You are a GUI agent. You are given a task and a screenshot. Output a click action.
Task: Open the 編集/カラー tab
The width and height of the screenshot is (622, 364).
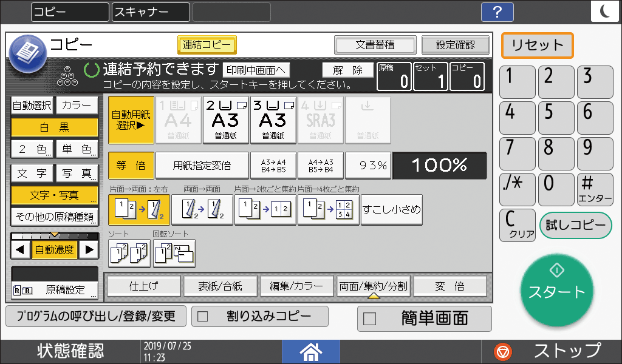pyautogui.click(x=297, y=286)
